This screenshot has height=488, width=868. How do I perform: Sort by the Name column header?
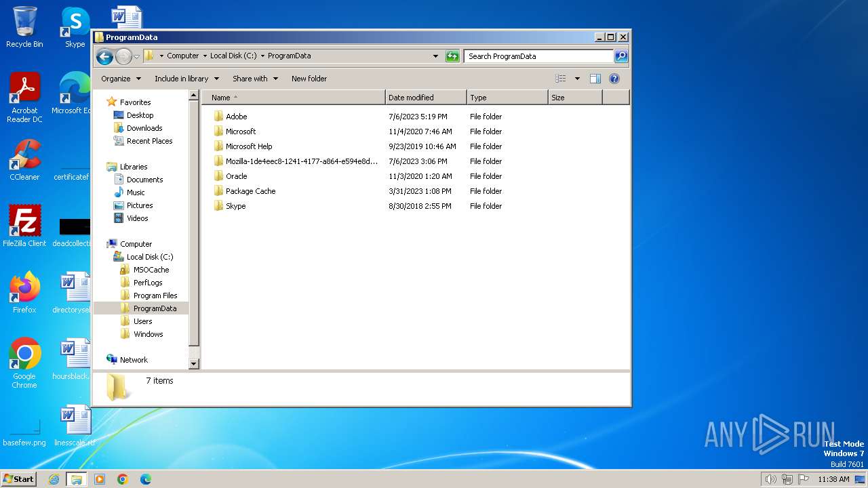[x=294, y=98]
